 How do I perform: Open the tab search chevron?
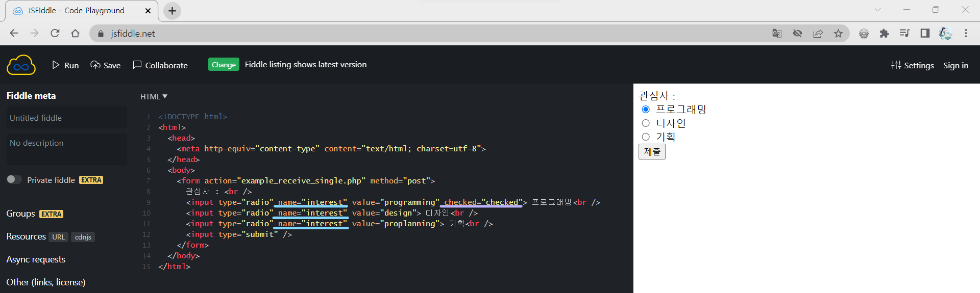click(x=877, y=10)
